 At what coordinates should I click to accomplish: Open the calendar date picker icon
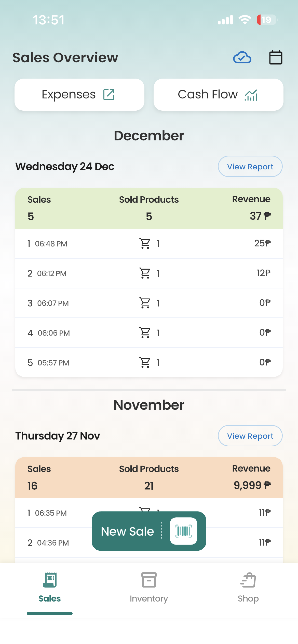276,57
